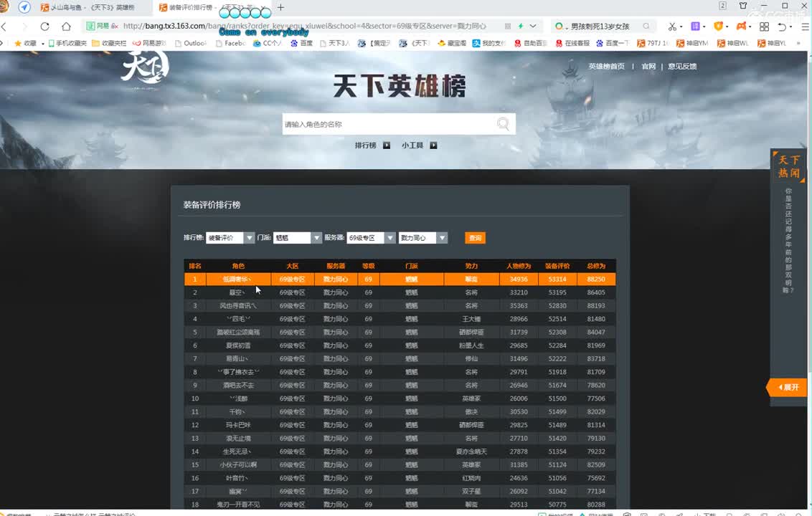Expand the 排行榜 navigation dropdown arrow
This screenshot has width=812, height=516.
pos(386,145)
